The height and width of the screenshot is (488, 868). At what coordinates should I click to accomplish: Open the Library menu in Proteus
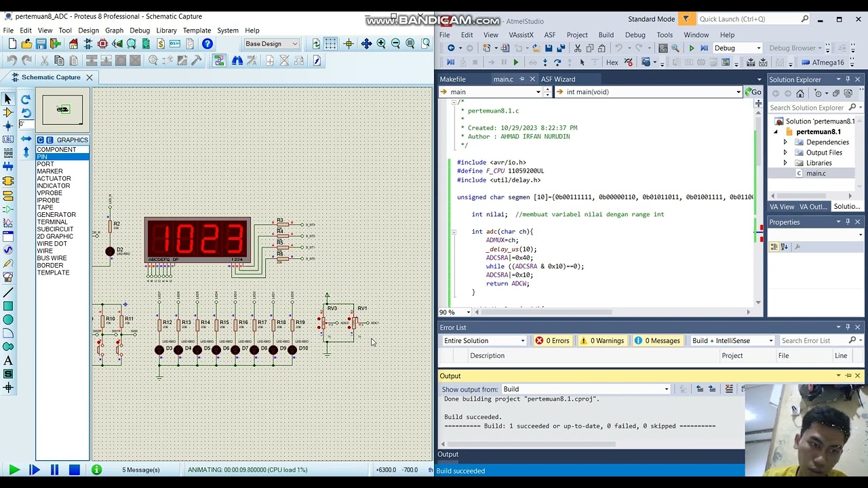coord(166,30)
